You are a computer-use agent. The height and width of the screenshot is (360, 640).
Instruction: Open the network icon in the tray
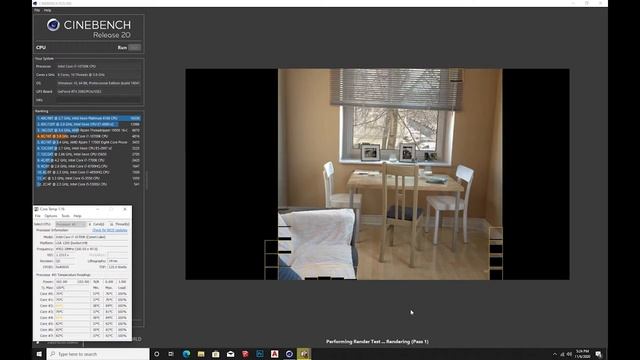coord(562,354)
